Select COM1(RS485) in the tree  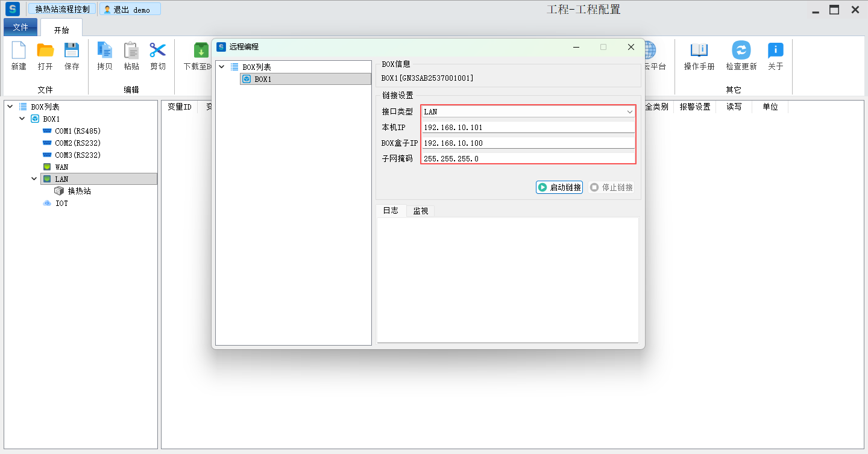point(77,131)
